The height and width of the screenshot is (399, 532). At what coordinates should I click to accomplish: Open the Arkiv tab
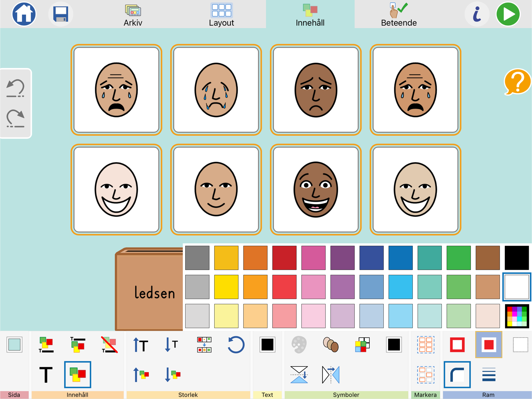point(133,14)
